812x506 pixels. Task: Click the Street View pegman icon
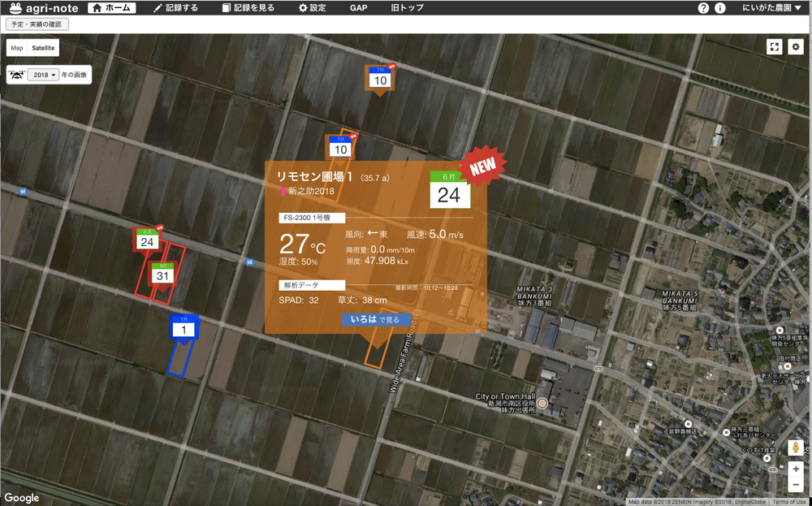tap(796, 448)
